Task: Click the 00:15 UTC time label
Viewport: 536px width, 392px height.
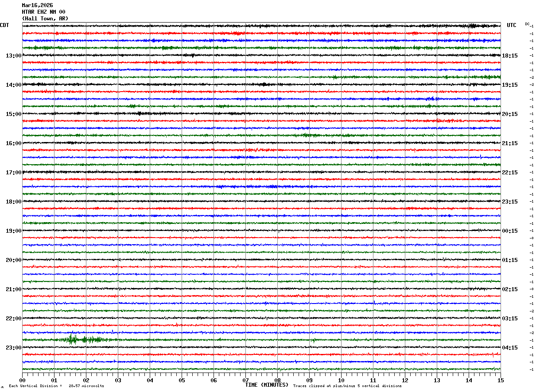Action: pos(510,231)
